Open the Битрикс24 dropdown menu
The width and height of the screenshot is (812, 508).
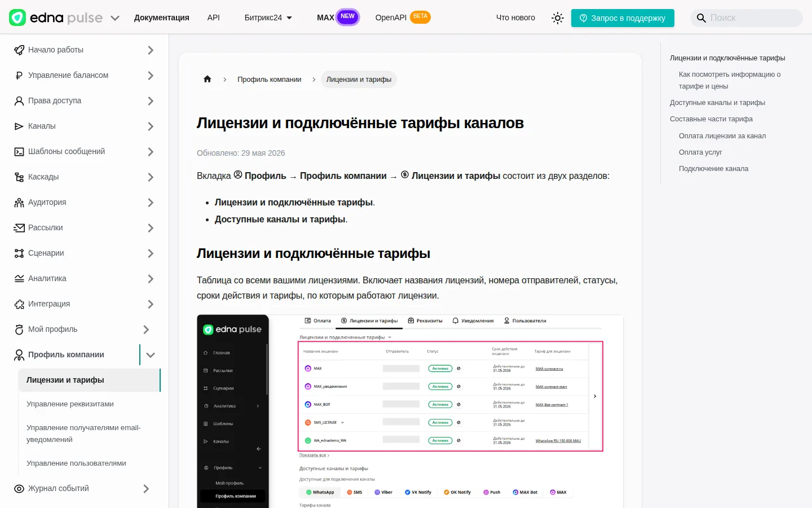268,17
